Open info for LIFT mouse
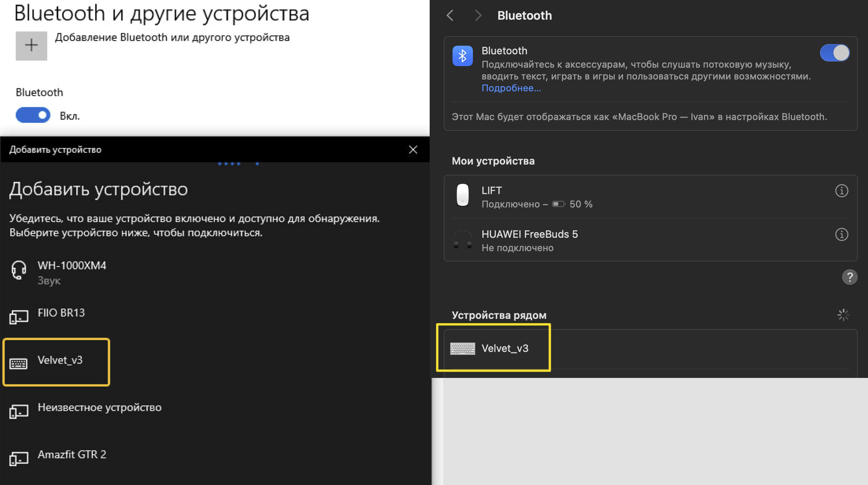 click(841, 191)
